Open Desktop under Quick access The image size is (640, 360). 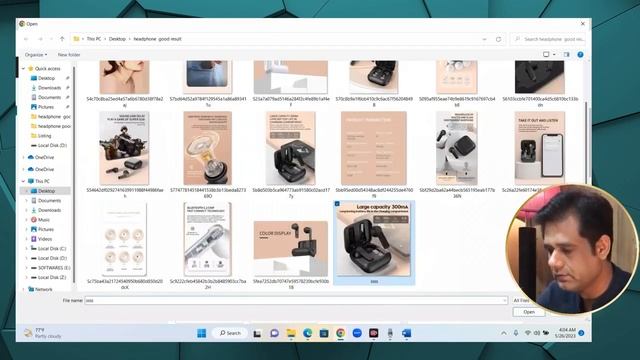click(x=46, y=78)
